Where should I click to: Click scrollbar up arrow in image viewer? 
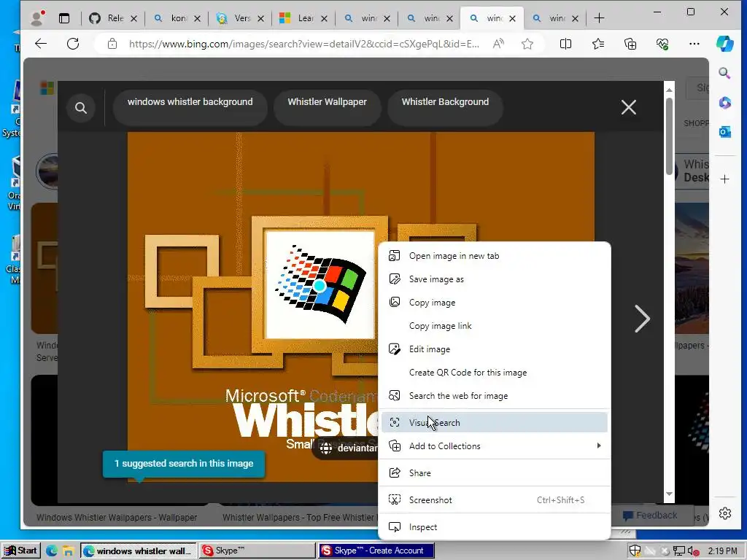669,89
